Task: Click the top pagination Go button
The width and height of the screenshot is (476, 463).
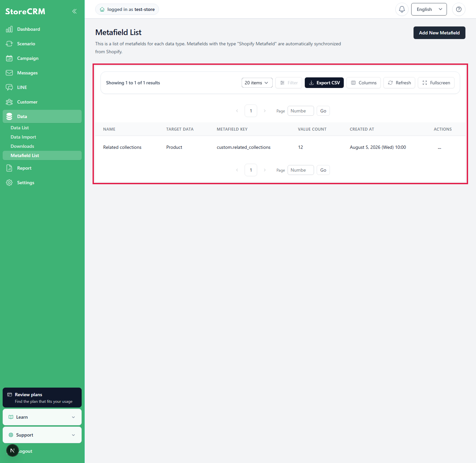Action: click(323, 111)
